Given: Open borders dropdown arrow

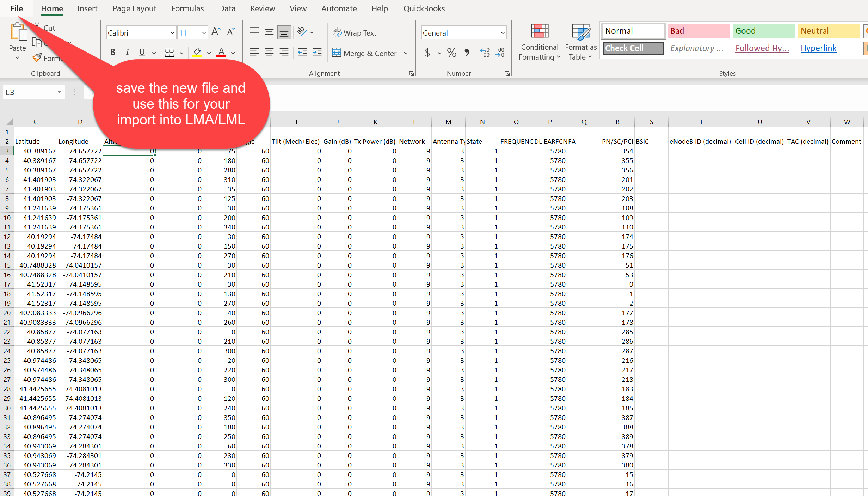Looking at the screenshot, I should point(181,53).
